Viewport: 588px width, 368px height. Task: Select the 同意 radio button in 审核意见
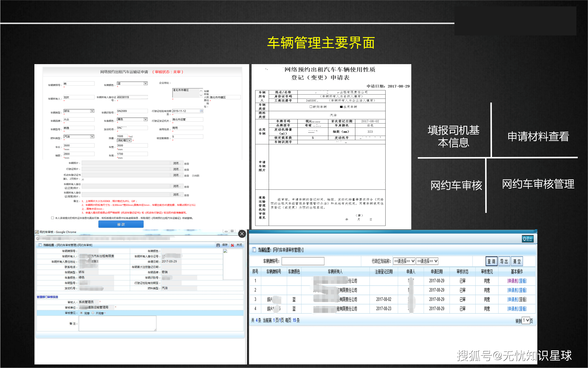pos(81,313)
